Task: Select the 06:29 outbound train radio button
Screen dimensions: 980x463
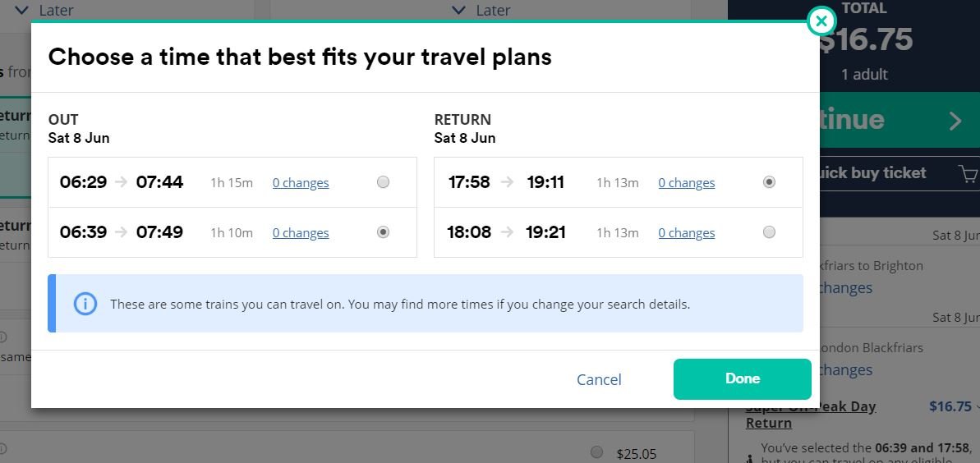Action: pyautogui.click(x=383, y=182)
